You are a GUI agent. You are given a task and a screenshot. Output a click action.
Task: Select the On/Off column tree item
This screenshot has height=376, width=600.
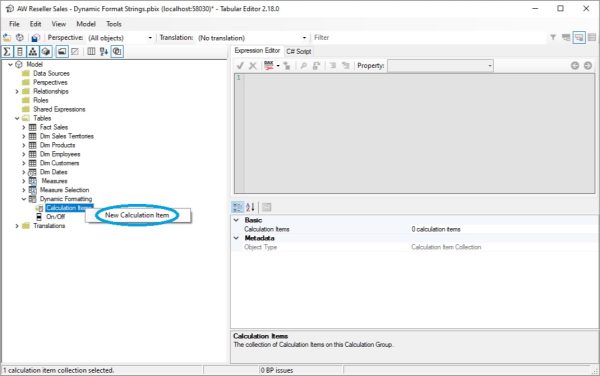click(55, 216)
